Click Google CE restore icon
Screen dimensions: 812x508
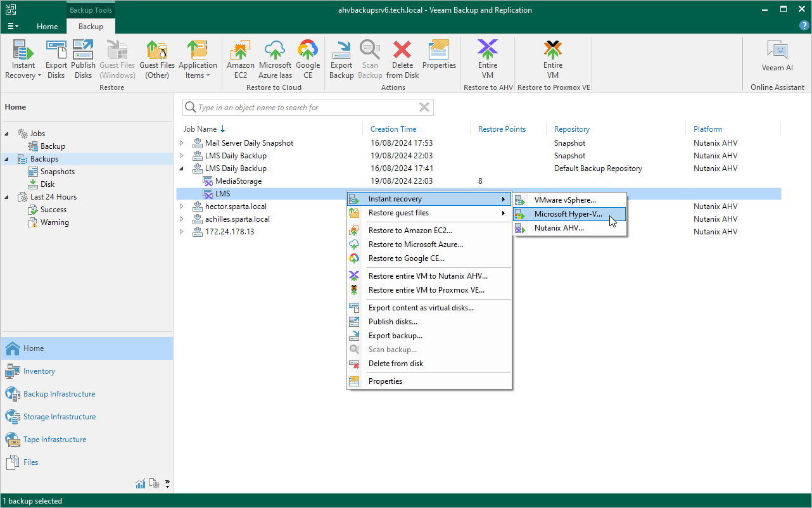308,60
